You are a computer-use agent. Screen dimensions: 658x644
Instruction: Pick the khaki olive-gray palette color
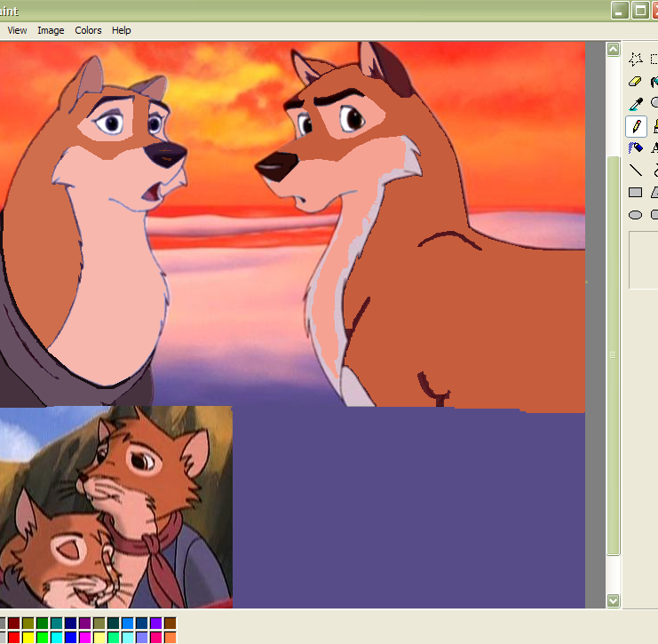(99, 623)
